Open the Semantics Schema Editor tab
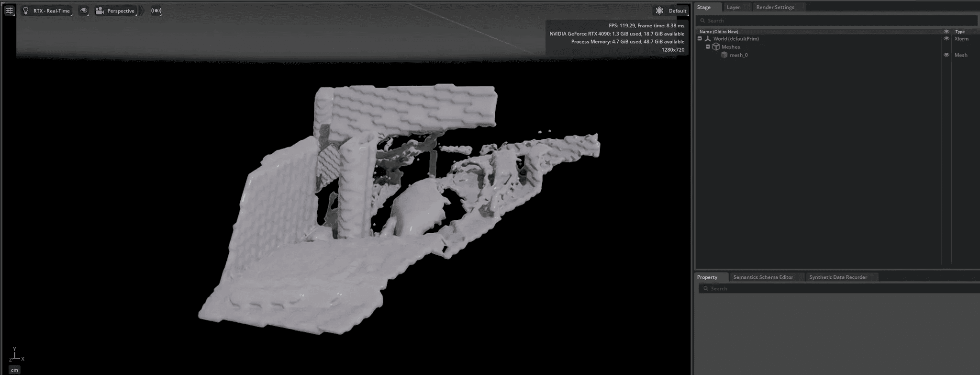 coord(763,277)
